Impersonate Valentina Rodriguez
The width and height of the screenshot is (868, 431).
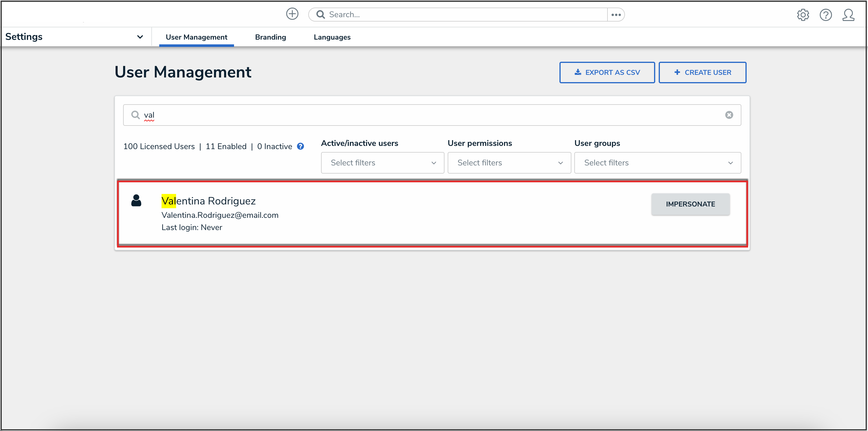coord(690,204)
